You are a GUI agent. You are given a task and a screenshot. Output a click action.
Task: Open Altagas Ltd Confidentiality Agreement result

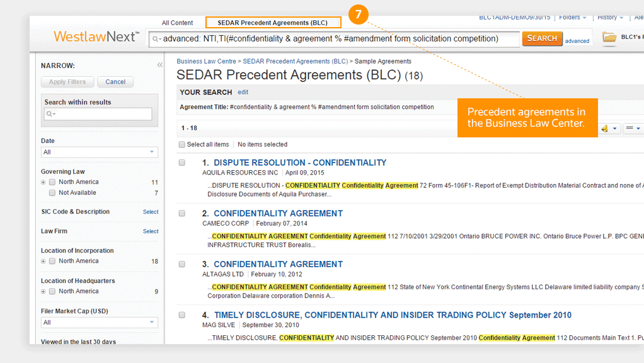(x=278, y=265)
